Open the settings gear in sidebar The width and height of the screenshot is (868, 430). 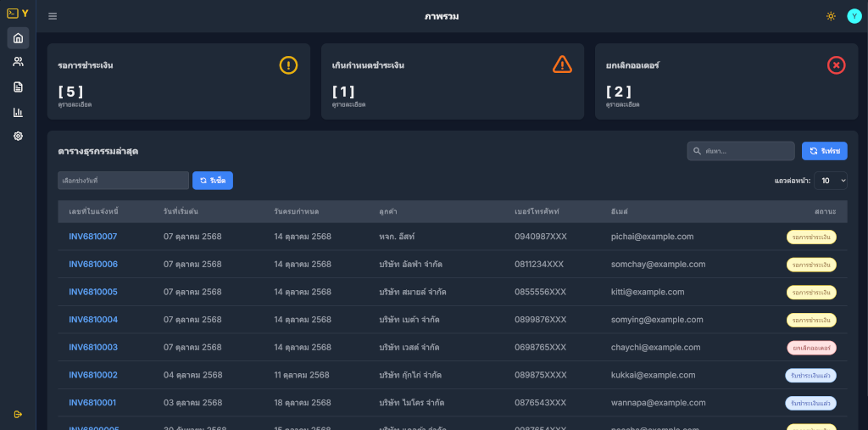[18, 136]
